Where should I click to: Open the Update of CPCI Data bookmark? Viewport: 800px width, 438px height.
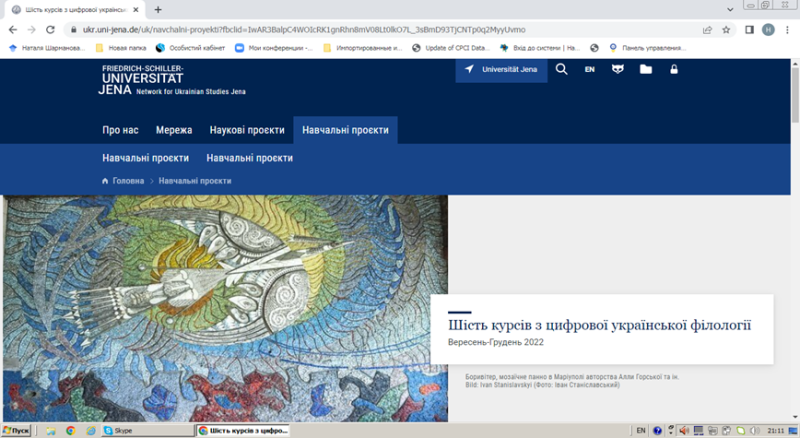pos(451,48)
